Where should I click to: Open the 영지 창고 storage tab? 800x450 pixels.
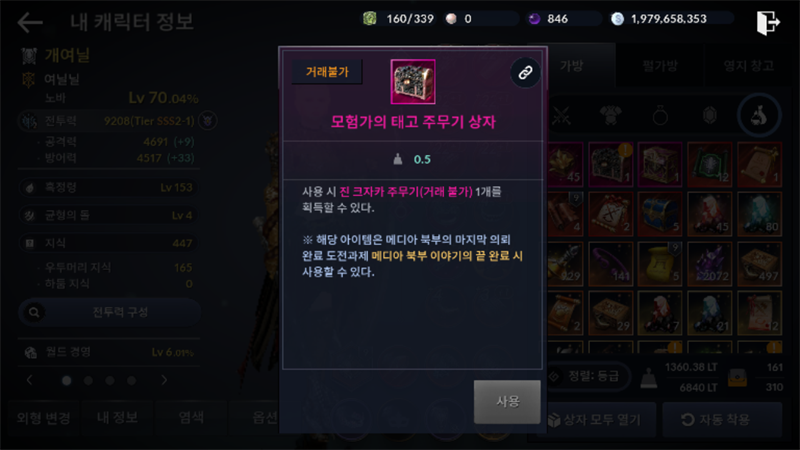[748, 65]
